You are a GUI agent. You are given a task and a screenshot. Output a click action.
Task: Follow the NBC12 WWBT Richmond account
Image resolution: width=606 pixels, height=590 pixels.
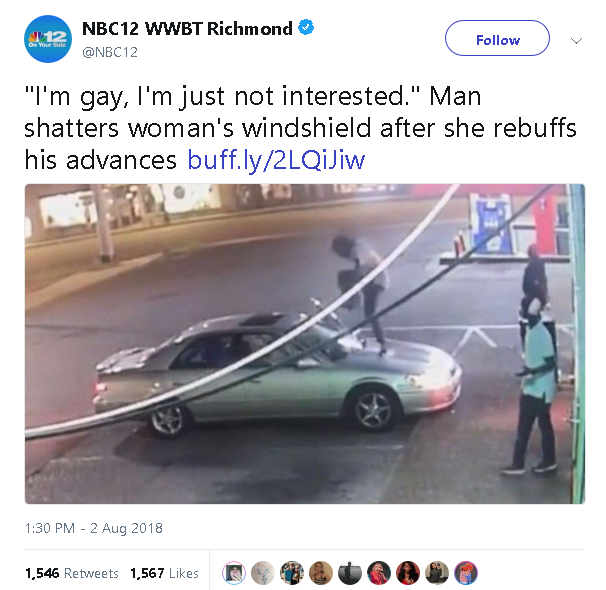click(x=497, y=38)
